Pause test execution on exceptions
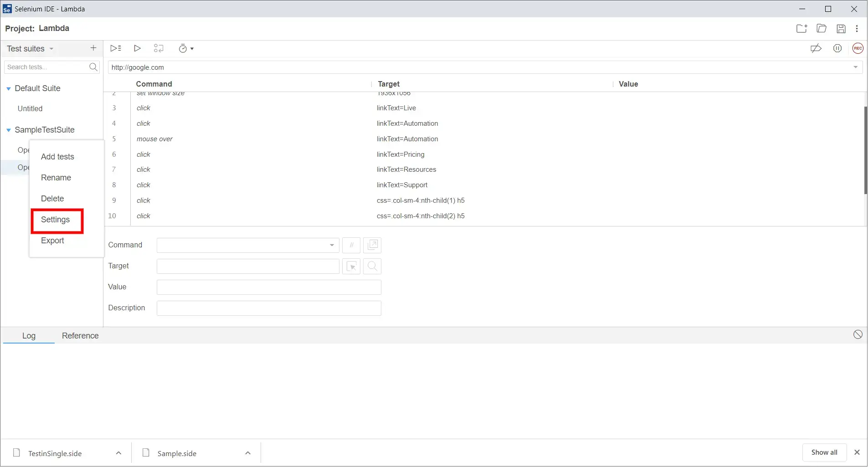The image size is (868, 467). coord(837,48)
